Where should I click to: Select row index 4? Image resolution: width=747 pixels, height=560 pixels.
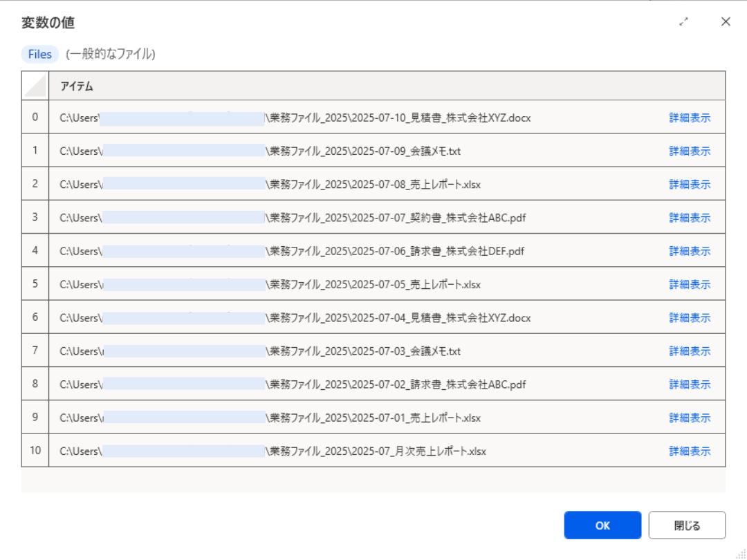coord(35,250)
